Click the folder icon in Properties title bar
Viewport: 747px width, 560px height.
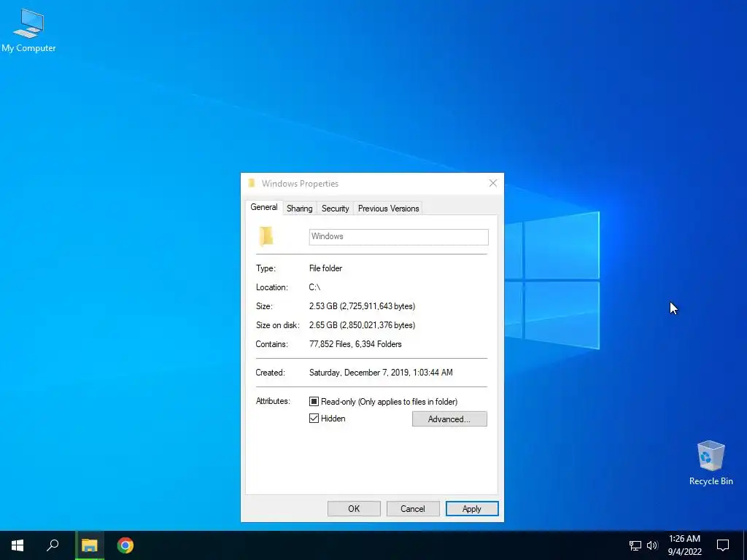(252, 183)
